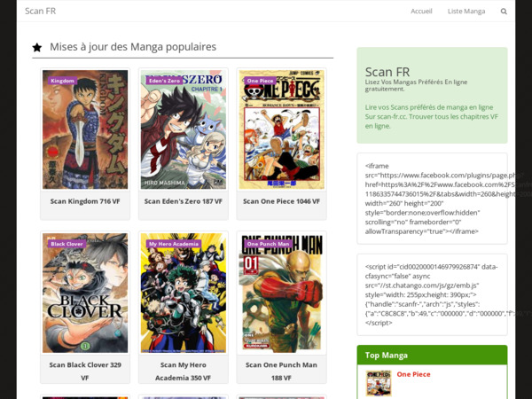The width and height of the screenshot is (532, 399).
Task: Open the Eden's Zero cover thumbnail
Action: (x=184, y=129)
